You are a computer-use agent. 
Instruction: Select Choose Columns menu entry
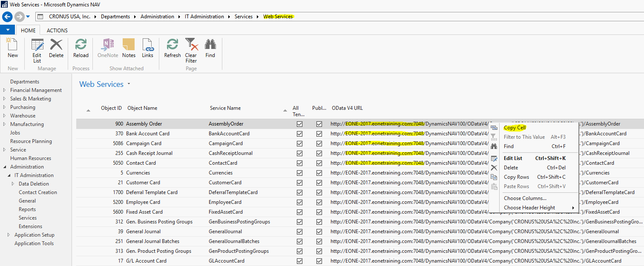(525, 198)
